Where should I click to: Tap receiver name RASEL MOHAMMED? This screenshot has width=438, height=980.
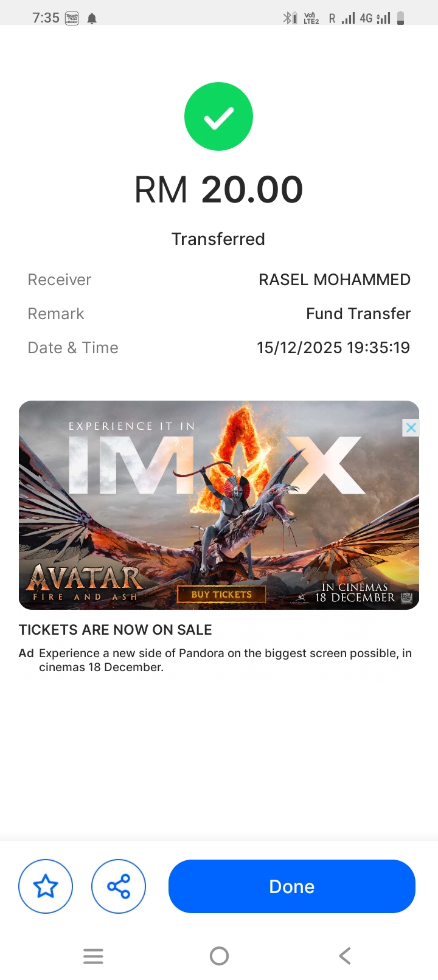[335, 280]
